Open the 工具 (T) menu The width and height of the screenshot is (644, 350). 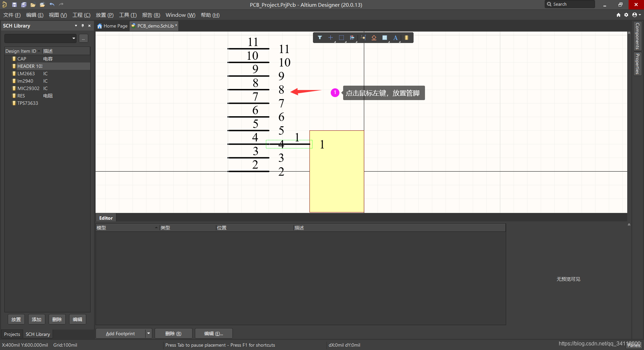tap(128, 15)
